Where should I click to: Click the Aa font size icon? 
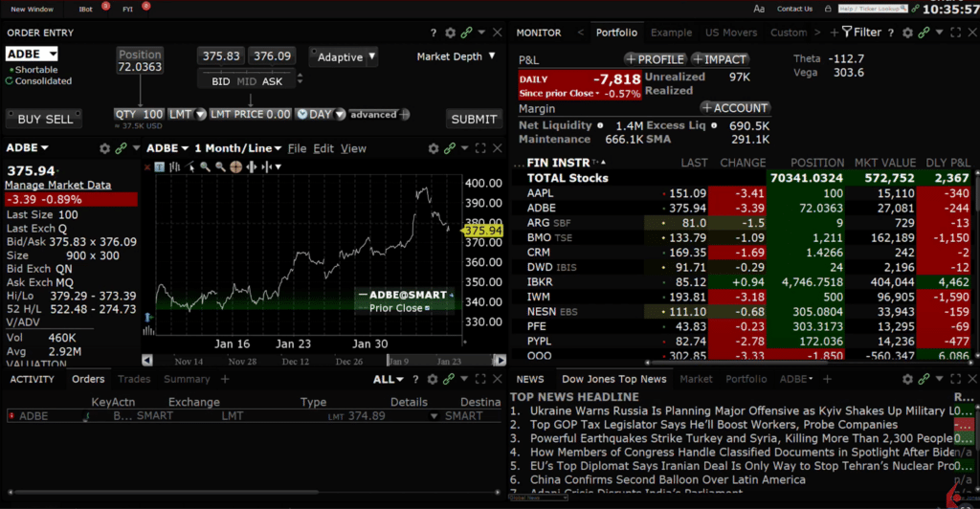click(x=759, y=9)
